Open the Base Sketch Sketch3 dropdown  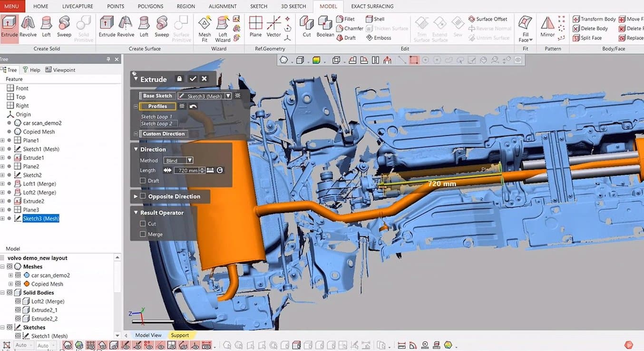[x=228, y=96]
